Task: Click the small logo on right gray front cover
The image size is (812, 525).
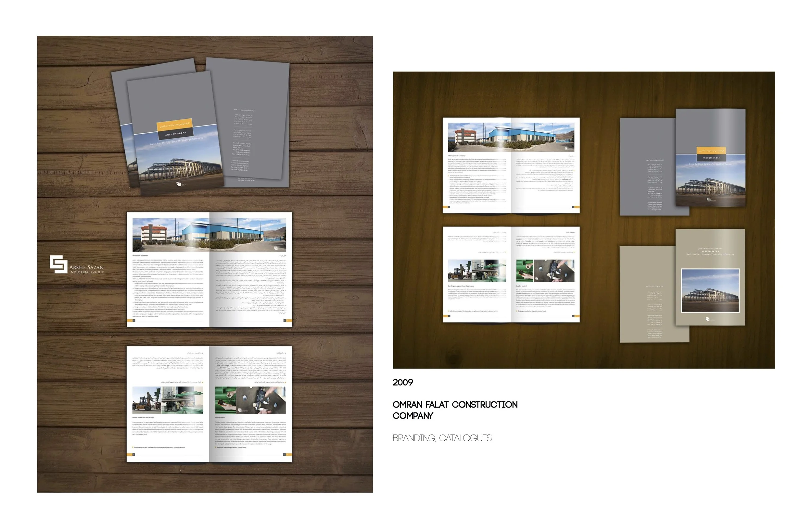Action: (708, 200)
